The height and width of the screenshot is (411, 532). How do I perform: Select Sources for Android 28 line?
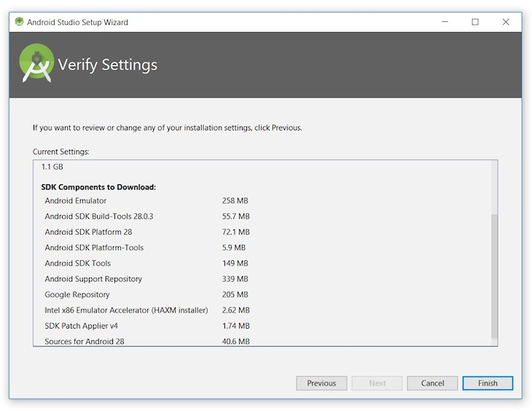point(84,341)
